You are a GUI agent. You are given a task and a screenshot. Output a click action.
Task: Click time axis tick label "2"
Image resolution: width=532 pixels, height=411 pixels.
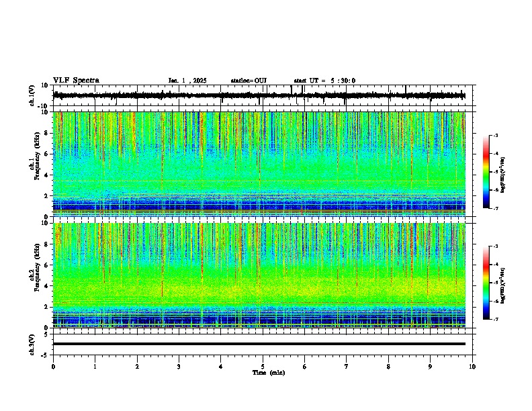click(137, 367)
